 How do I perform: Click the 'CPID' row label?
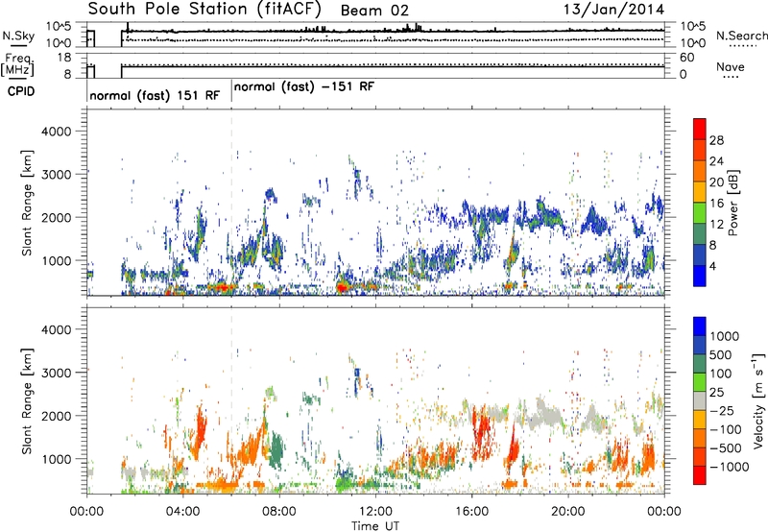pos(21,91)
